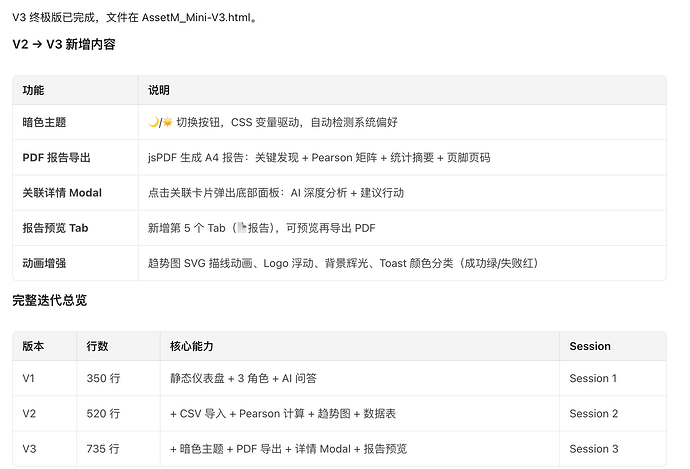The height and width of the screenshot is (469, 690).
Task: Click '+ CSV 导入 + Pearson 计算' cell
Action: (360, 414)
